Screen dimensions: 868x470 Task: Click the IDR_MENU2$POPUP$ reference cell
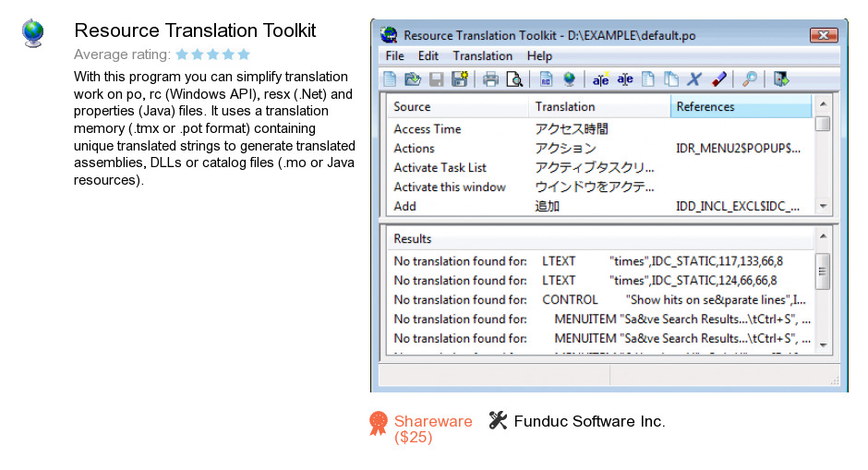coord(738,149)
